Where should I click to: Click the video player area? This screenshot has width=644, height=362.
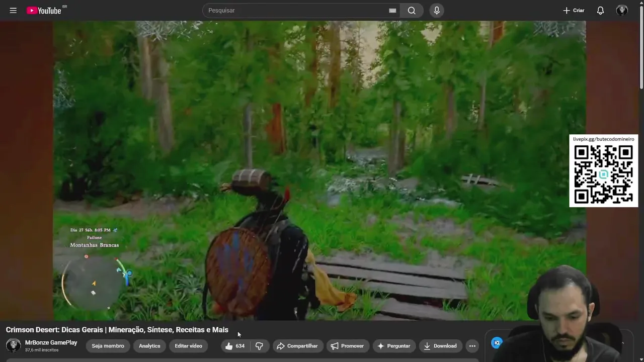point(319,170)
